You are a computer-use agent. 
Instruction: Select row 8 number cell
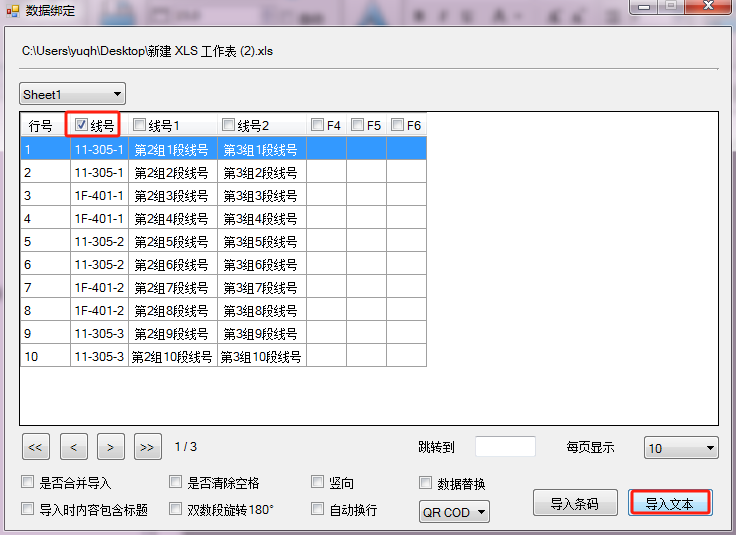point(46,310)
